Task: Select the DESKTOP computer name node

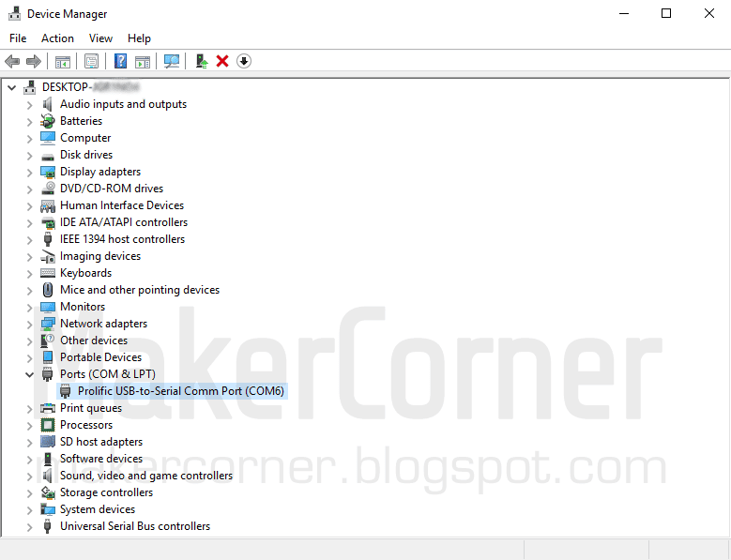Action: [91, 87]
